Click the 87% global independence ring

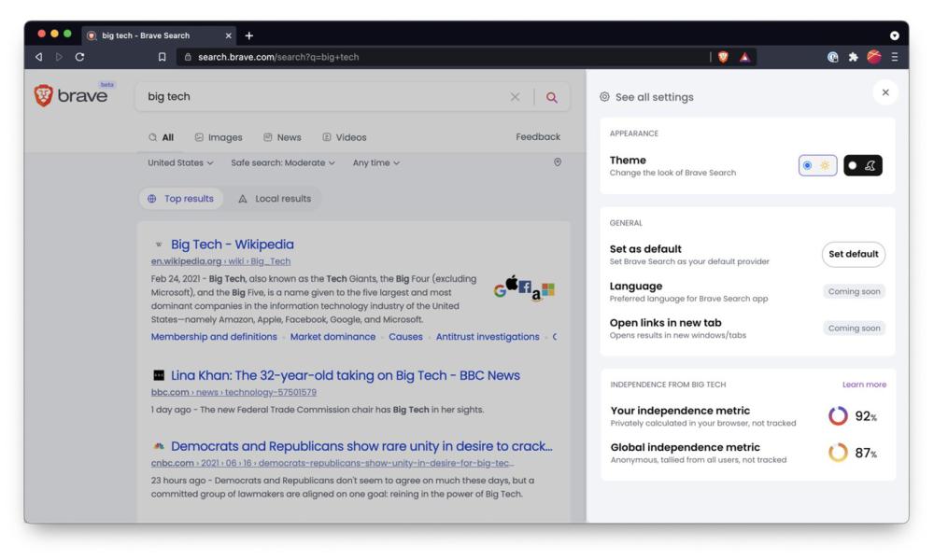pyautogui.click(x=838, y=453)
